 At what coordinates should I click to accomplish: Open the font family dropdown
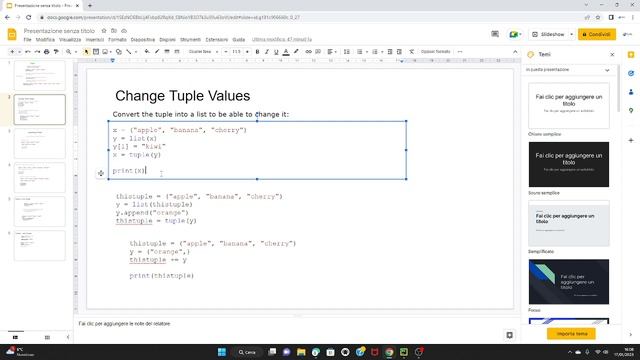point(204,52)
